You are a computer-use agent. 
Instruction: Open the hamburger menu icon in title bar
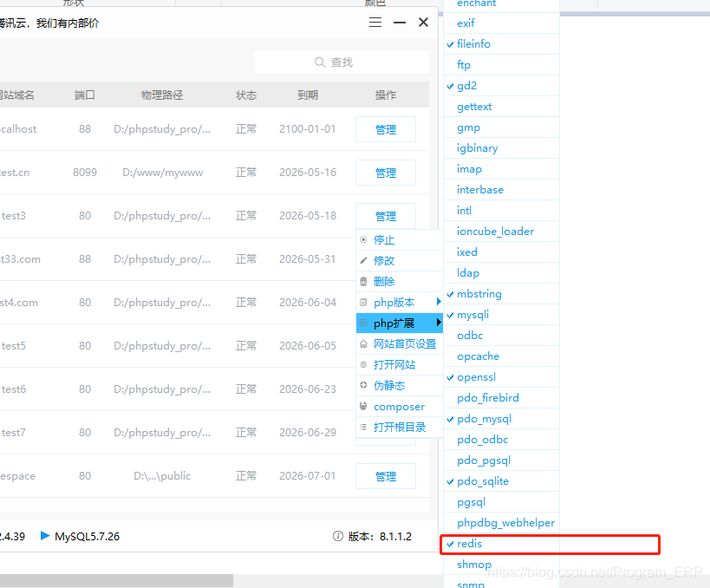coord(375,23)
